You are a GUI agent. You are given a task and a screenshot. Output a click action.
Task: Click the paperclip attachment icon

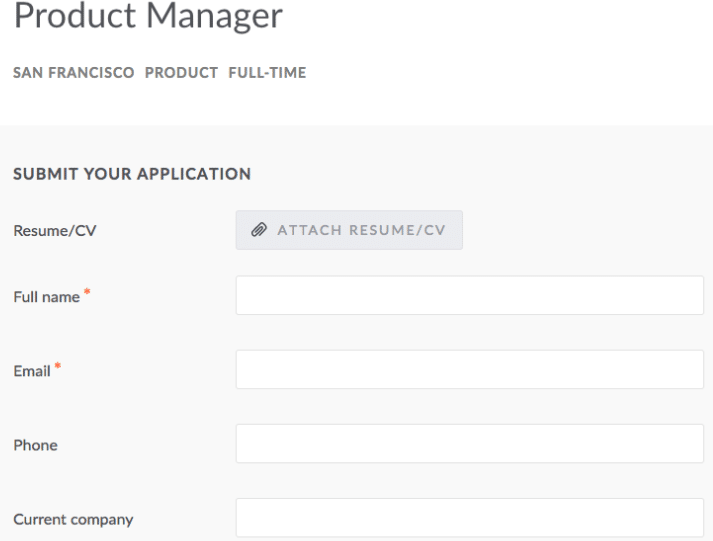click(259, 230)
